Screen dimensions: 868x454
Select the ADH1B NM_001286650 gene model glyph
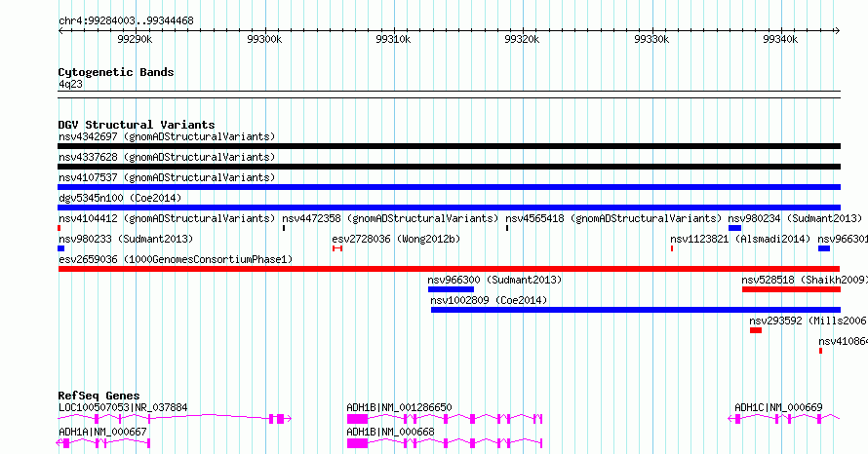tap(445, 419)
